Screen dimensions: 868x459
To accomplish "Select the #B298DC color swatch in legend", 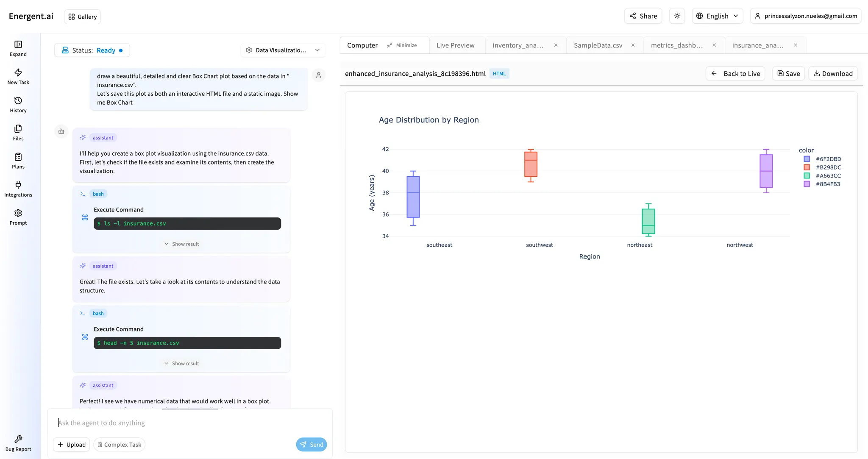I will tap(807, 167).
